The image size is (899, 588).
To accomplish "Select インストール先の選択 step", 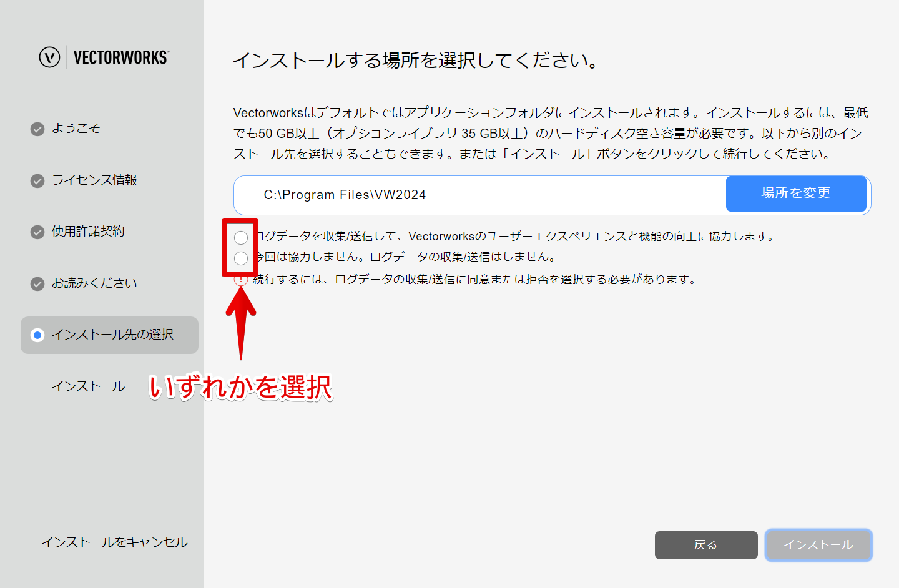I will 109,335.
